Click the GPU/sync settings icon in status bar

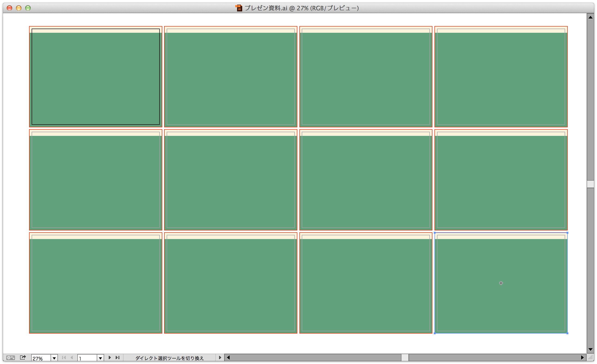(10, 358)
